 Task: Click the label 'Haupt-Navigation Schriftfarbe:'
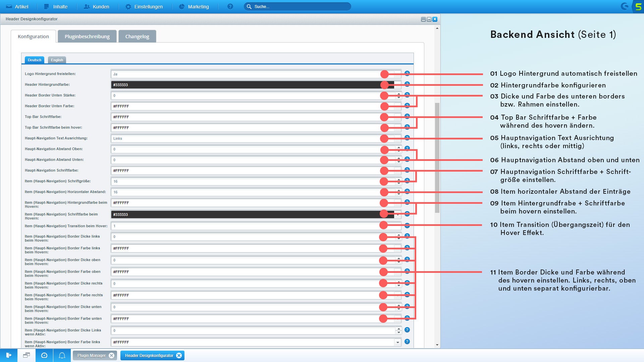[52, 170]
